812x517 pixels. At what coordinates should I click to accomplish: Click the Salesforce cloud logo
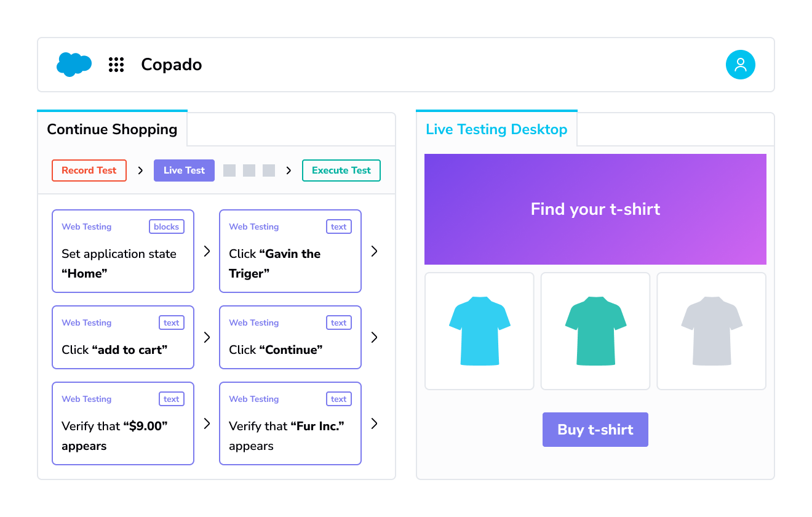pos(74,64)
